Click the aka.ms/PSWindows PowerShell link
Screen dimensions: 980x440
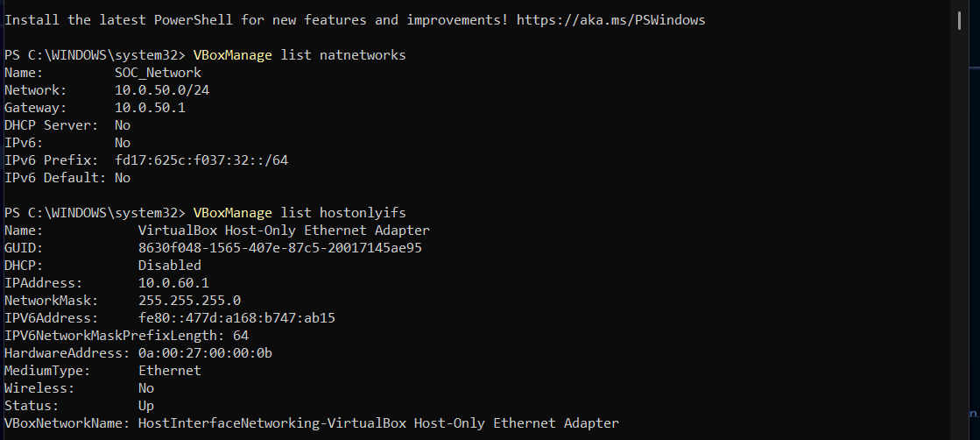coord(610,19)
